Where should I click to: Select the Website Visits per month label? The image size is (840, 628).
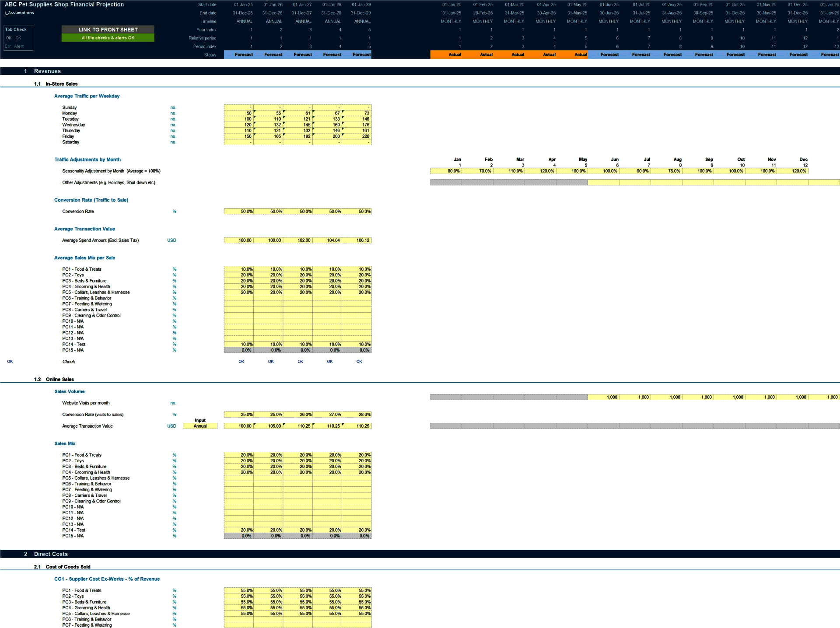(86, 403)
